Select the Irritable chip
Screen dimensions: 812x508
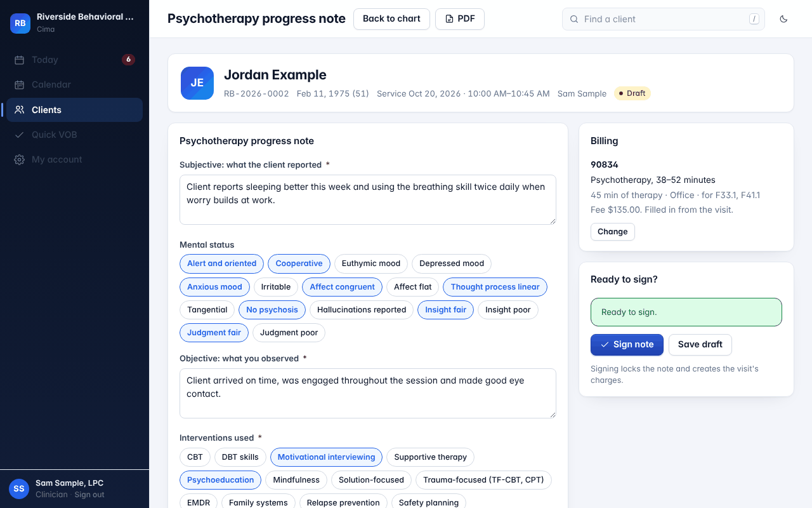[x=276, y=287]
